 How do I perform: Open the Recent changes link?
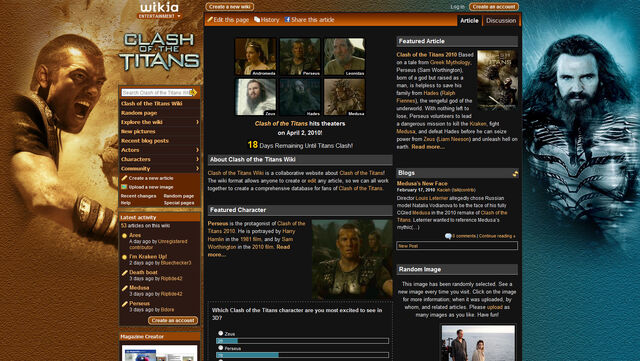point(138,196)
